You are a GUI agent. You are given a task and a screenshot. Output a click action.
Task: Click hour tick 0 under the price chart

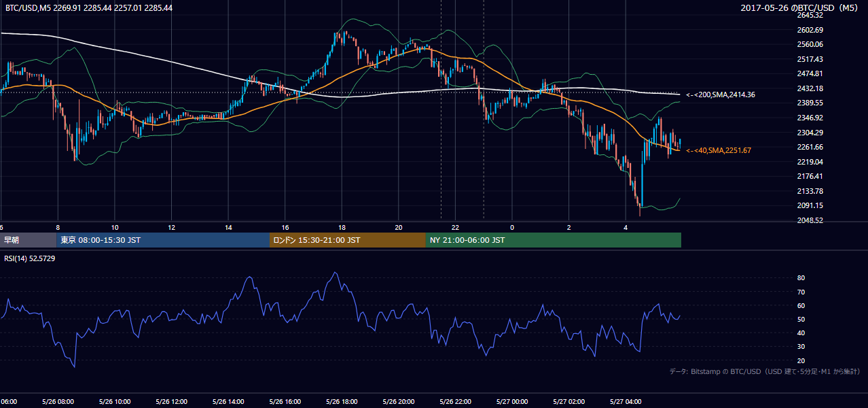click(x=512, y=227)
